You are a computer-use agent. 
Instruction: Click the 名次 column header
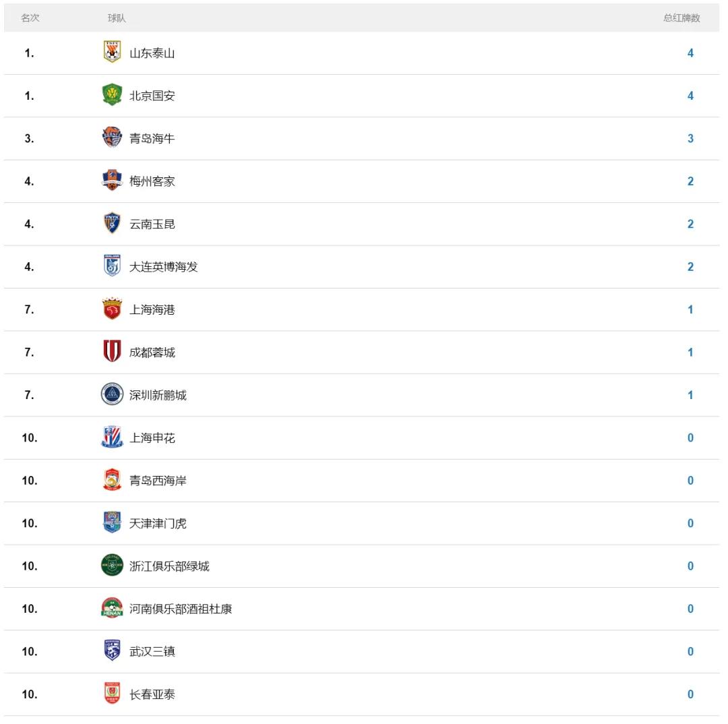tap(30, 18)
